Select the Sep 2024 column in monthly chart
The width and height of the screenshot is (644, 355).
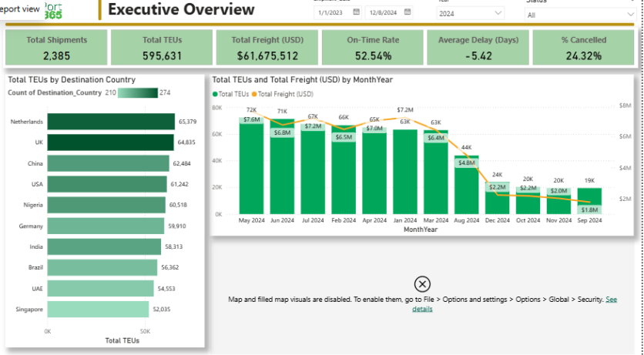590,201
